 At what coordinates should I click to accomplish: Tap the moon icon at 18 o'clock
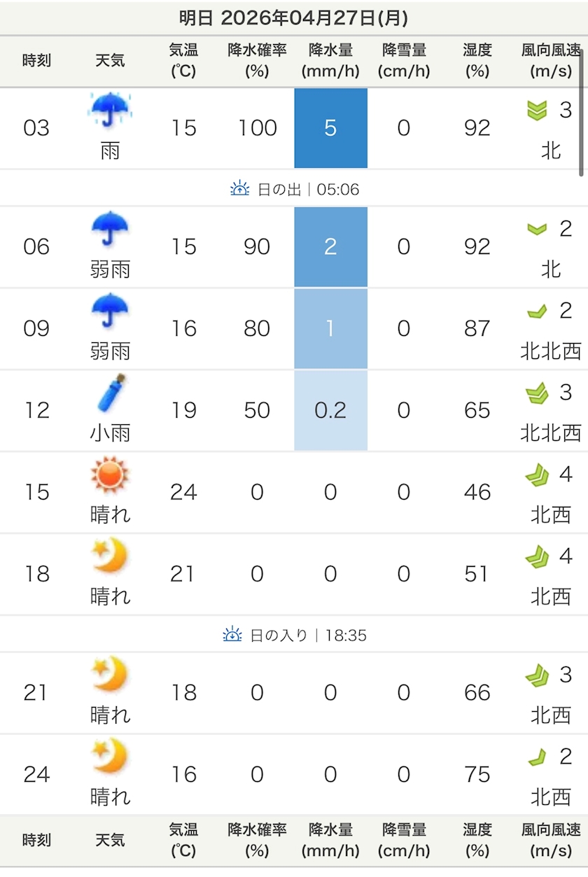coord(111,556)
